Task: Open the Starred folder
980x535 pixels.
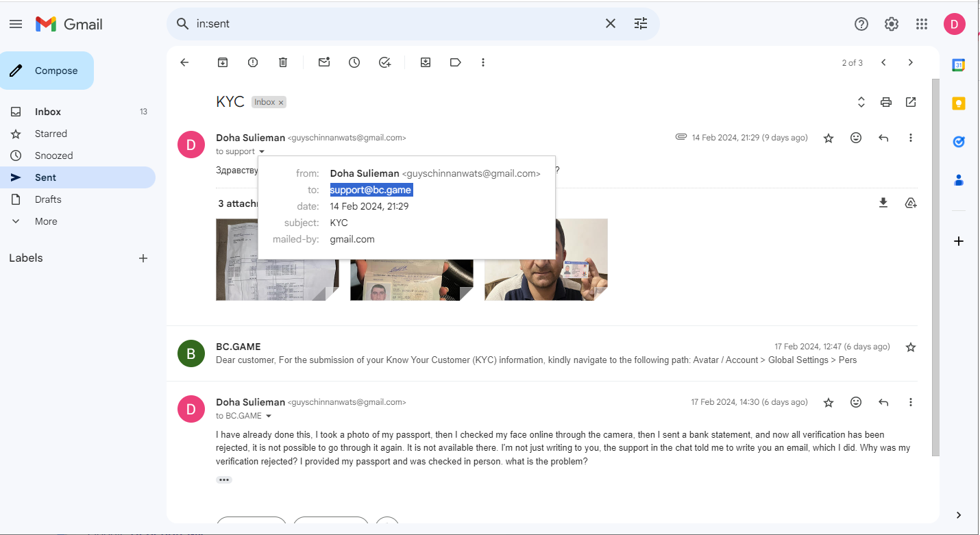Action: click(77, 134)
